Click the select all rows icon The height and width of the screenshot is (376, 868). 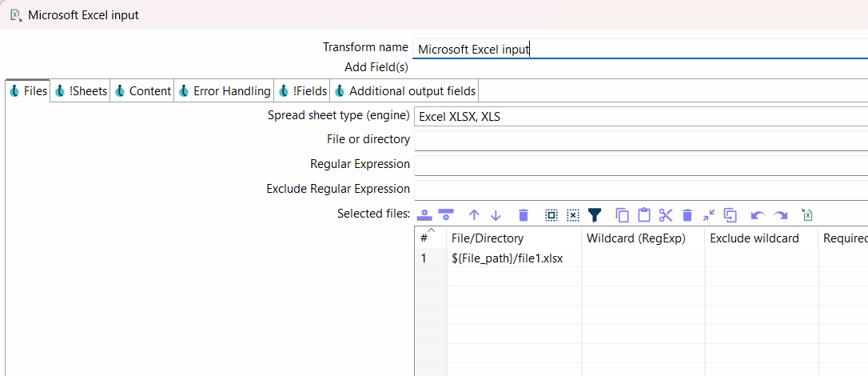pos(551,214)
